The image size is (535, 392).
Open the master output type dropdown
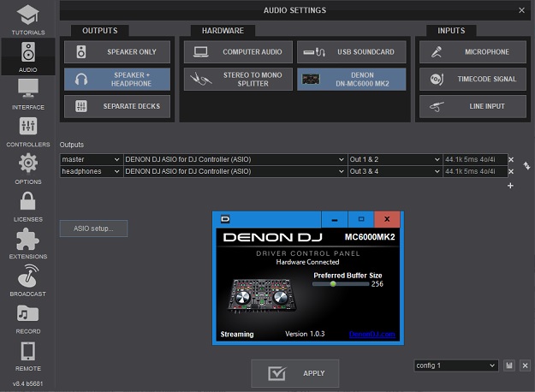91,159
